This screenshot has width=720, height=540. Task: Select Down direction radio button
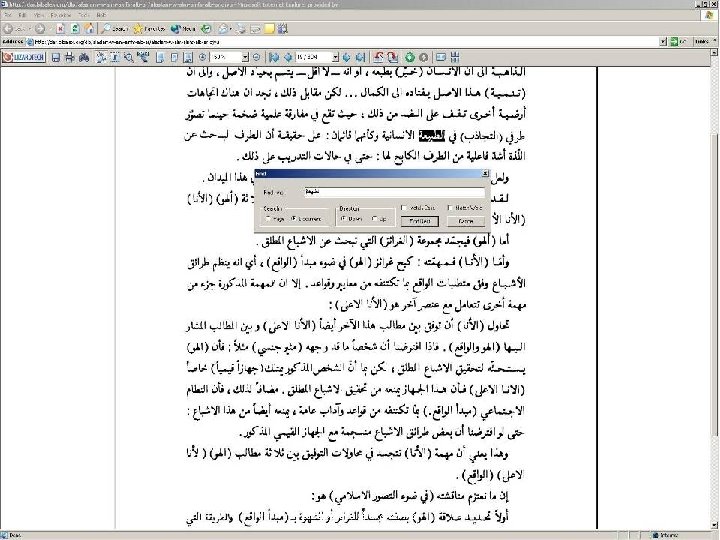tap(343, 219)
